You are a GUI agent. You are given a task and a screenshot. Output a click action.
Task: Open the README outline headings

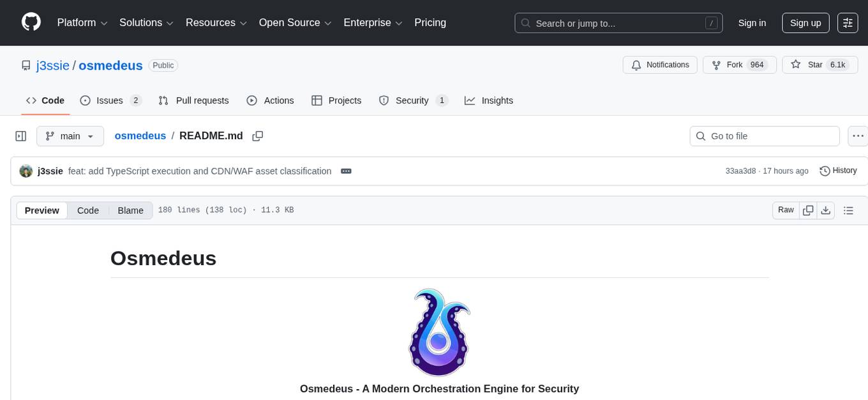(x=849, y=210)
